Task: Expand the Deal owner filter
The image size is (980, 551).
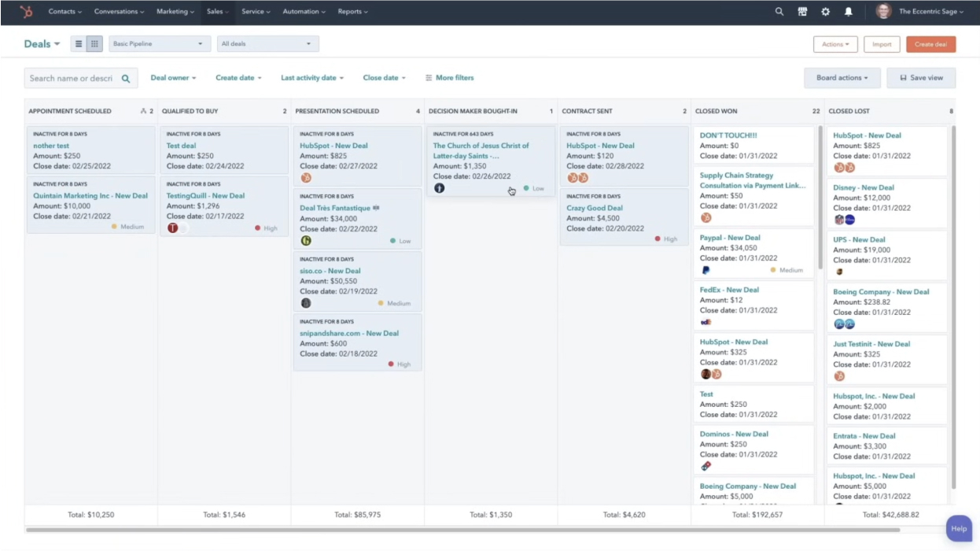Action: pyautogui.click(x=173, y=78)
